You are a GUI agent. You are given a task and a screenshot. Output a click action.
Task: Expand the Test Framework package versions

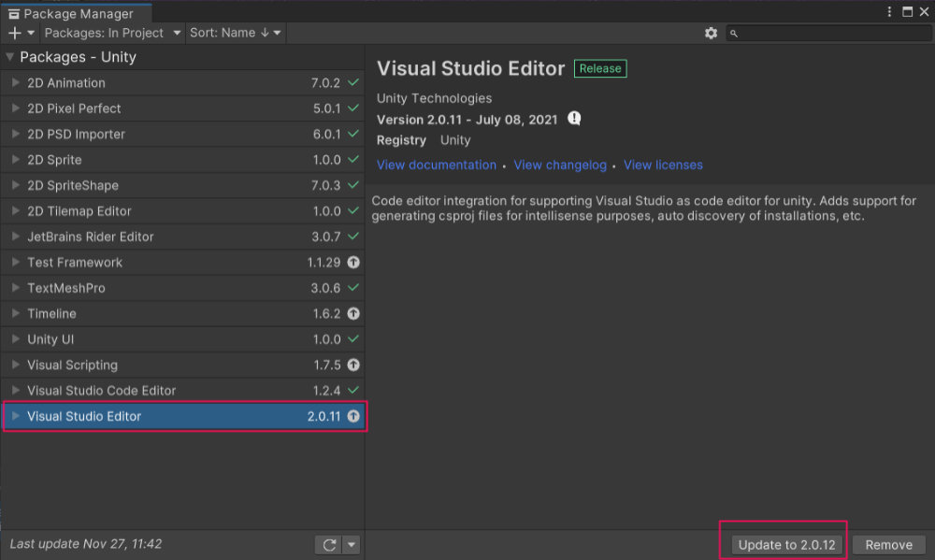click(16, 263)
